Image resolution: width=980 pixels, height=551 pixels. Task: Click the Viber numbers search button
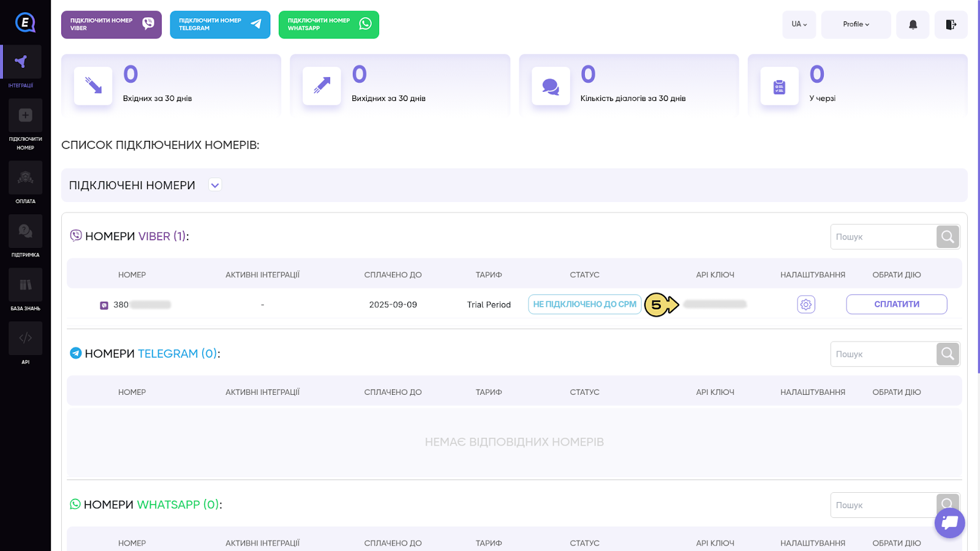(948, 237)
